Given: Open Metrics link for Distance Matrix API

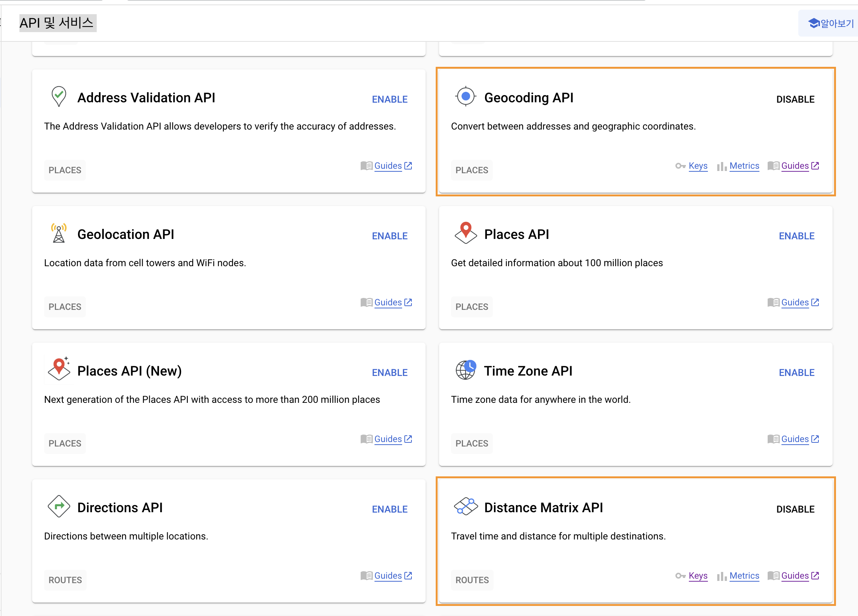Looking at the screenshot, I should [x=744, y=576].
